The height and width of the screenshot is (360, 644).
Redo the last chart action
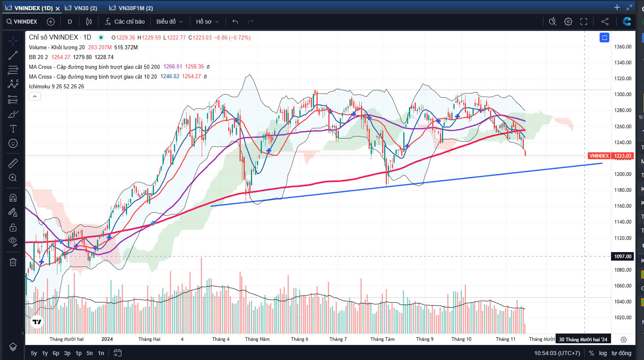coord(251,22)
